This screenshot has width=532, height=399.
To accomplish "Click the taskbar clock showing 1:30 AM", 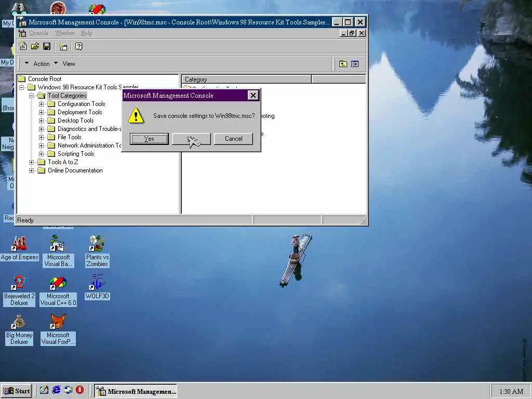I will click(x=511, y=392).
